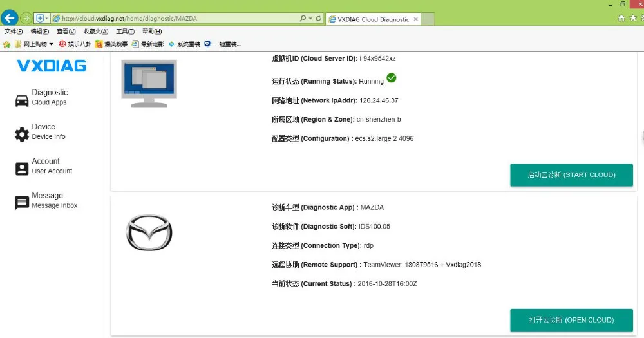Open Diagnostic Cloud Apps section
This screenshot has width=644, height=338.
50,97
